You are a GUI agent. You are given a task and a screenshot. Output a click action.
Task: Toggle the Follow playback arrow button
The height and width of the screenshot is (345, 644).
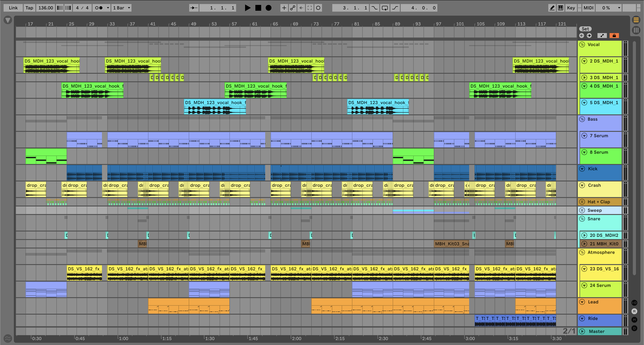194,8
